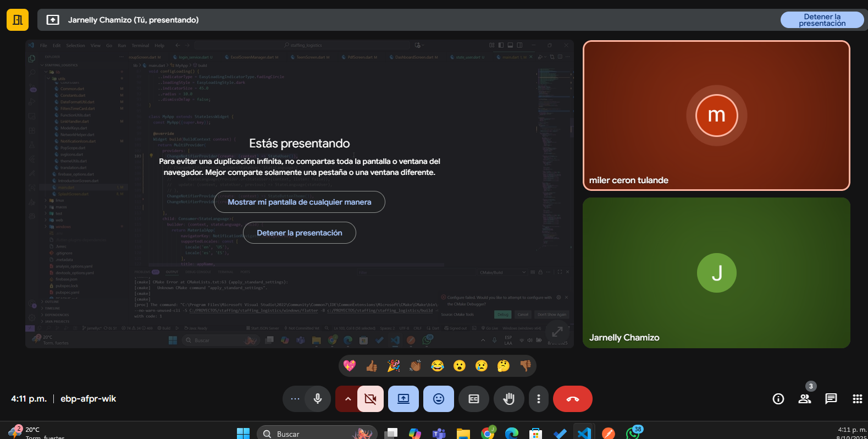Screen dimensions: 868x439
Task: Send the thumbs up reaction
Action: [372, 366]
